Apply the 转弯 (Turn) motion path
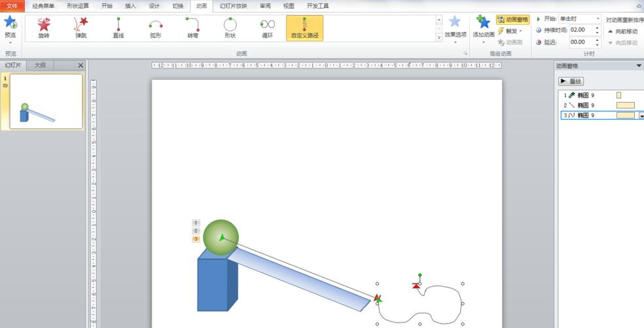644x328 pixels. tap(192, 27)
